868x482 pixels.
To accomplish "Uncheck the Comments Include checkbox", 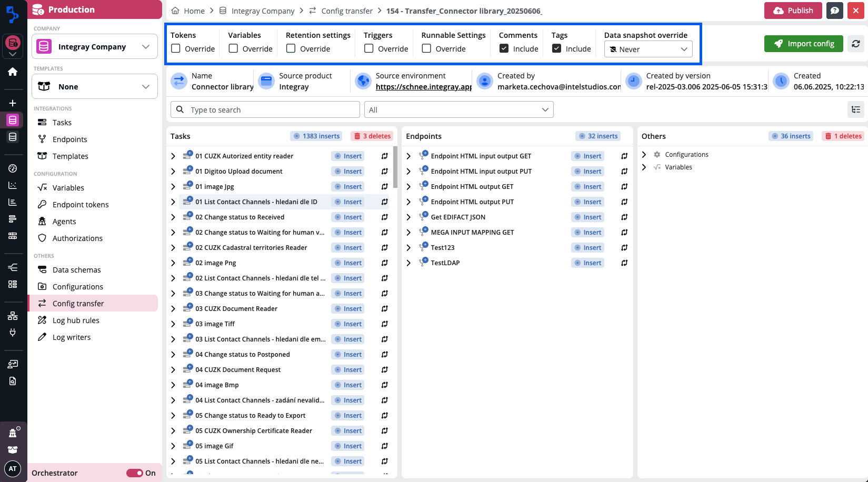I will 504,48.
